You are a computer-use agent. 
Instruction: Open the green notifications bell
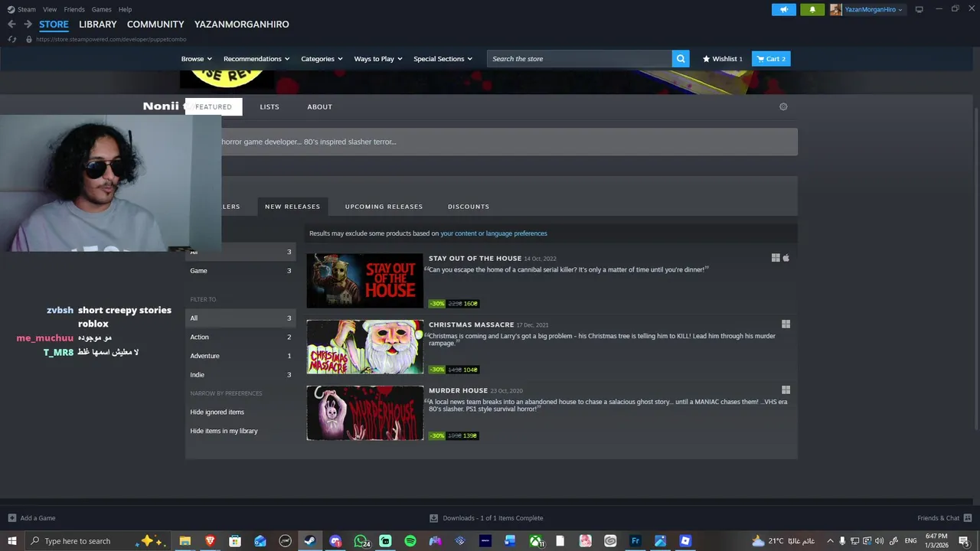point(812,9)
